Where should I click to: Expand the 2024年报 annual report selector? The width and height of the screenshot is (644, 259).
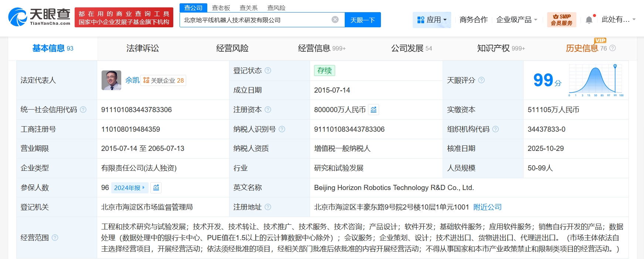coord(129,187)
